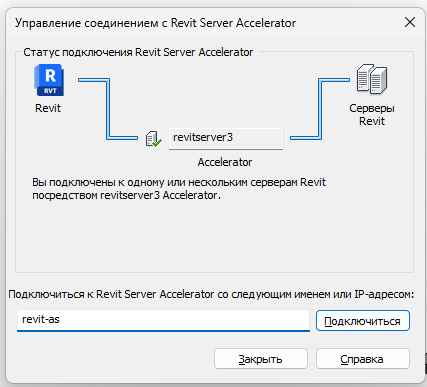Click the connection line leading to Revit servers
Screen dimensions: 427x387
[x=320, y=109]
